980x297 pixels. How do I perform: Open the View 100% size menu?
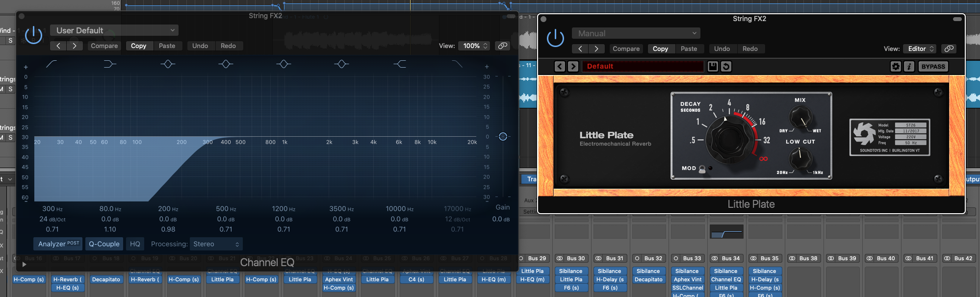click(x=475, y=46)
